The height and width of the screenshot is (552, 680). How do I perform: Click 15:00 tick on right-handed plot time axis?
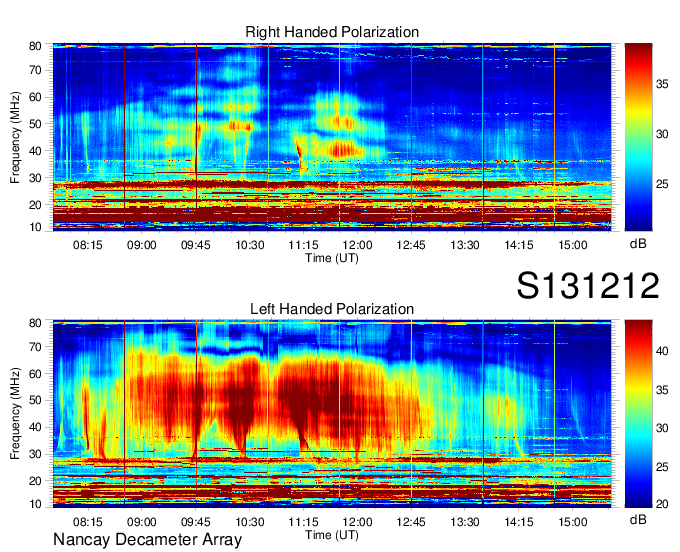click(x=572, y=245)
